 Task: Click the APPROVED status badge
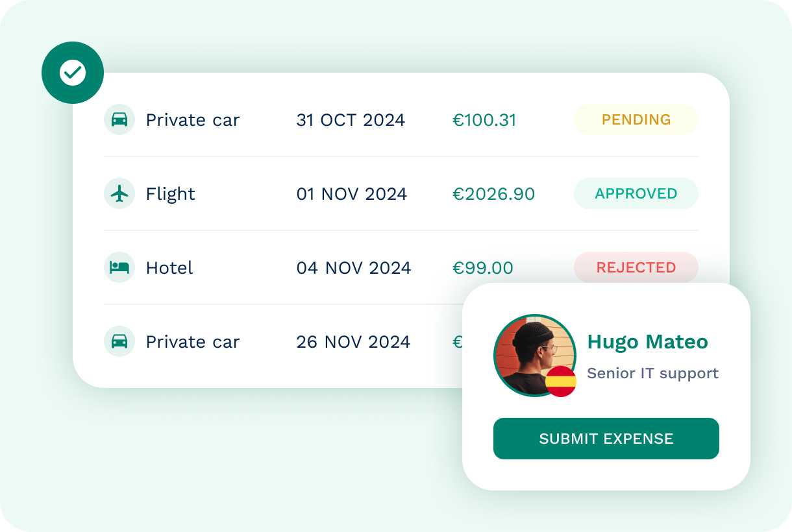[x=636, y=193]
